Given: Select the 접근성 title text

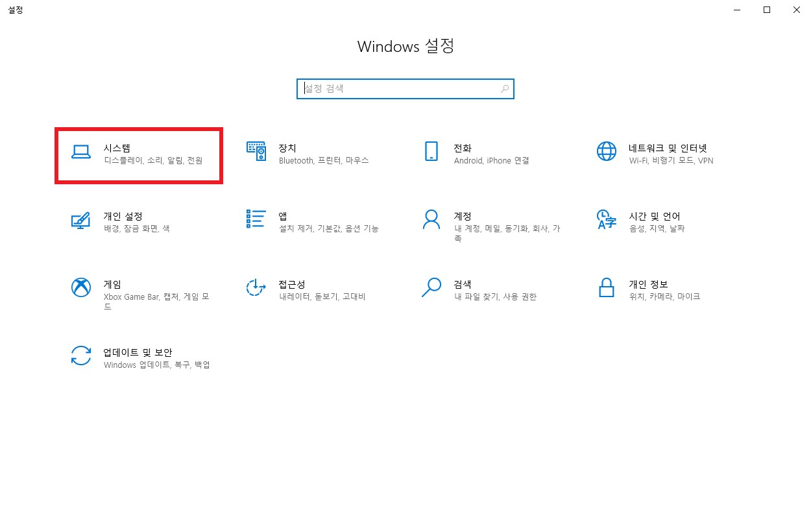Looking at the screenshot, I should coord(292,284).
